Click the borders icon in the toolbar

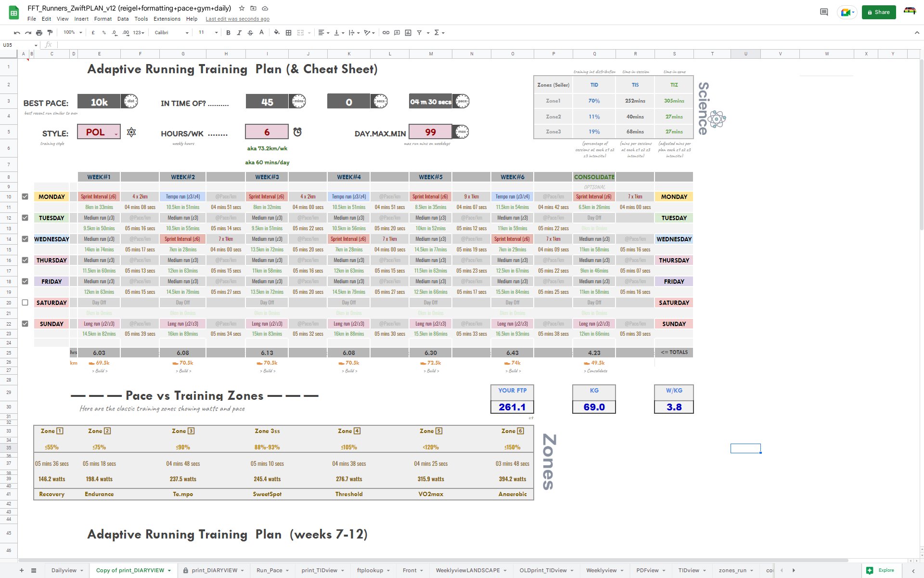(x=288, y=32)
